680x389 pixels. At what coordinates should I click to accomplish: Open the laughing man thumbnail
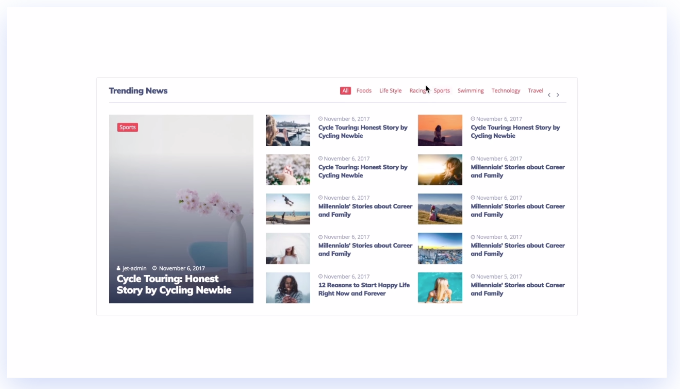(288, 288)
